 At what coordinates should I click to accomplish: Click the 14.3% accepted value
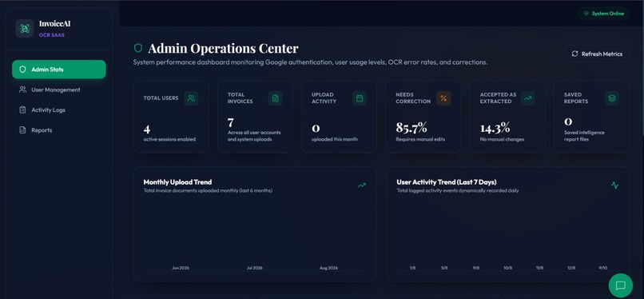click(495, 128)
